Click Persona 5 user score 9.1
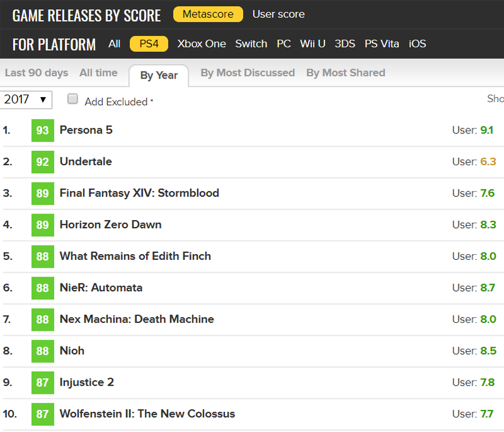The height and width of the screenshot is (432, 504). pyautogui.click(x=487, y=130)
